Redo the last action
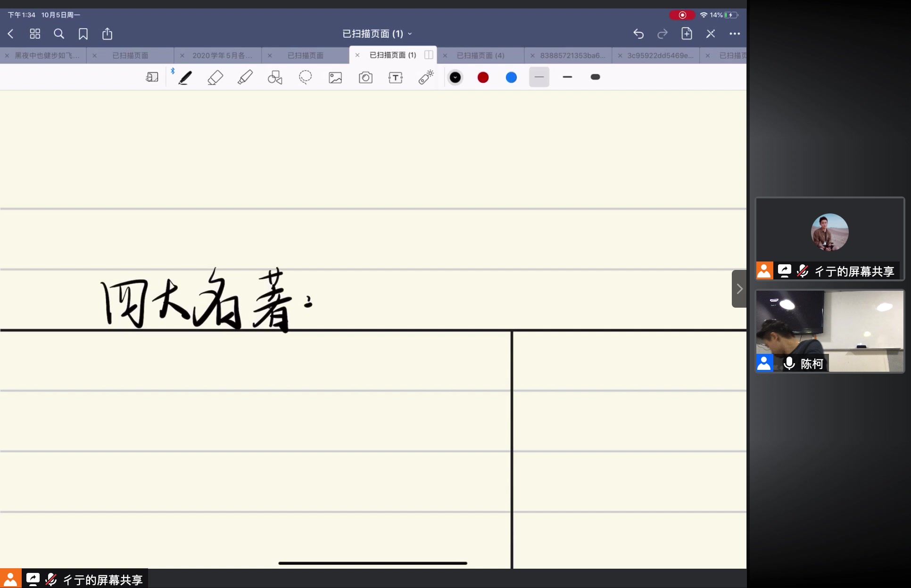 click(663, 34)
